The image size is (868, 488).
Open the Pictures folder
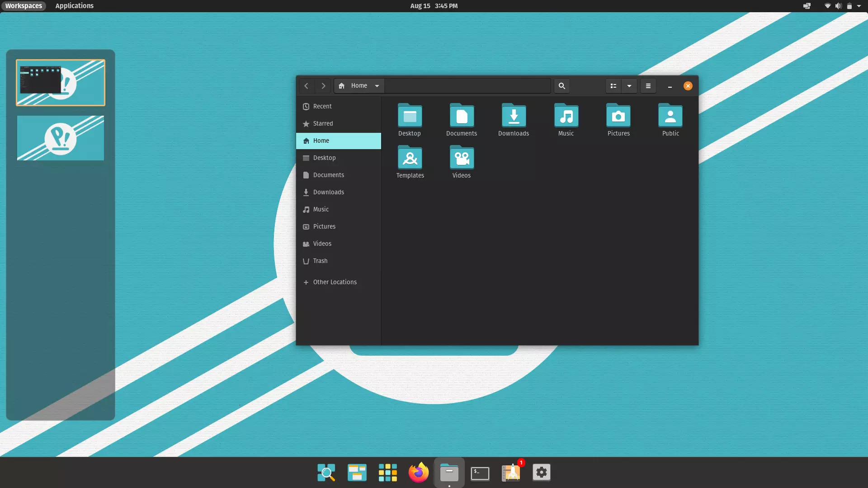coord(618,118)
